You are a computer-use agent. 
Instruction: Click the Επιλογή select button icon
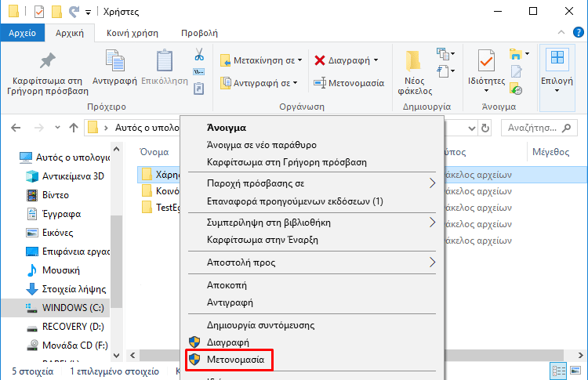pos(557,59)
